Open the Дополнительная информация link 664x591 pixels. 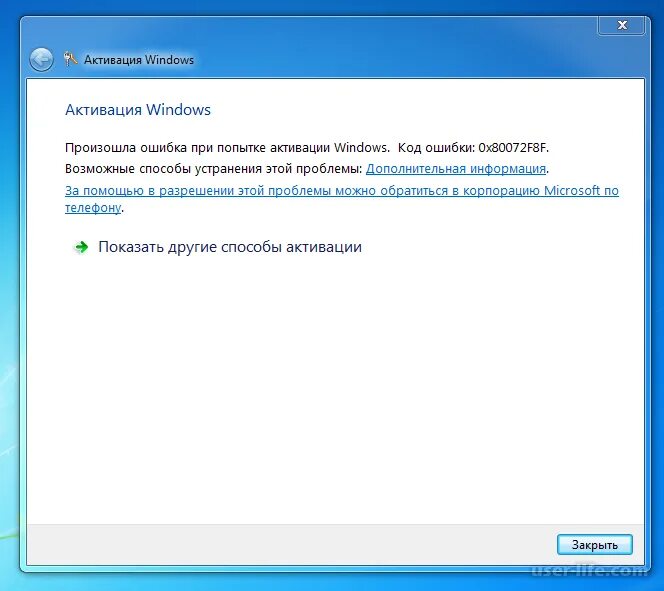pos(456,168)
